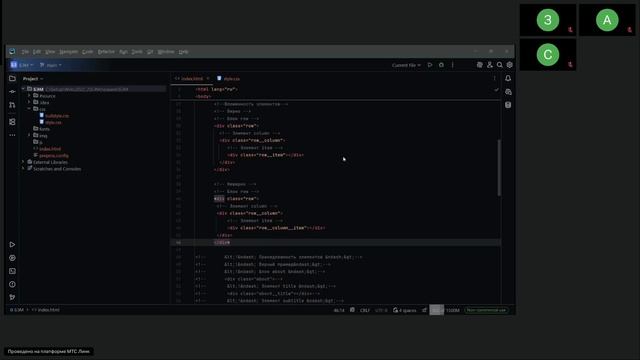Collapse the css folder
This screenshot has width=640, height=360.
[29, 109]
